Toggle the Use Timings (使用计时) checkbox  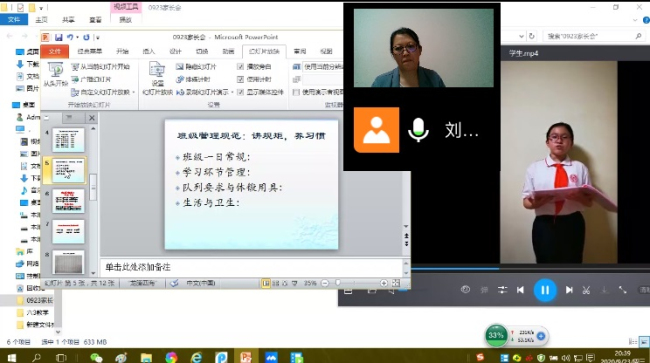tap(240, 79)
